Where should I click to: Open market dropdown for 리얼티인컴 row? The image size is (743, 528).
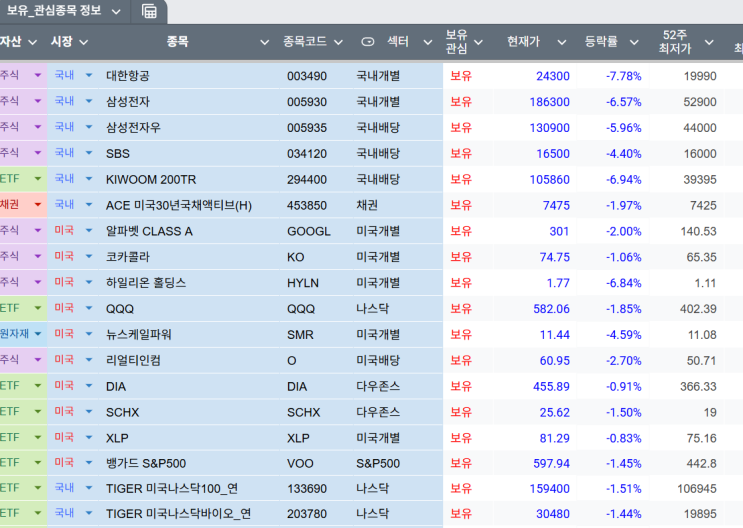89,360
